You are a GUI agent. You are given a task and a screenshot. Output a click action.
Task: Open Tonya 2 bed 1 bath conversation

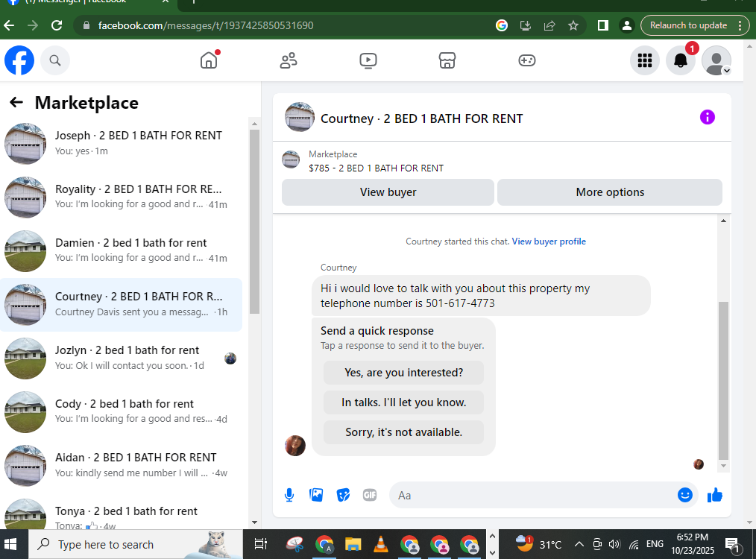pos(121,514)
